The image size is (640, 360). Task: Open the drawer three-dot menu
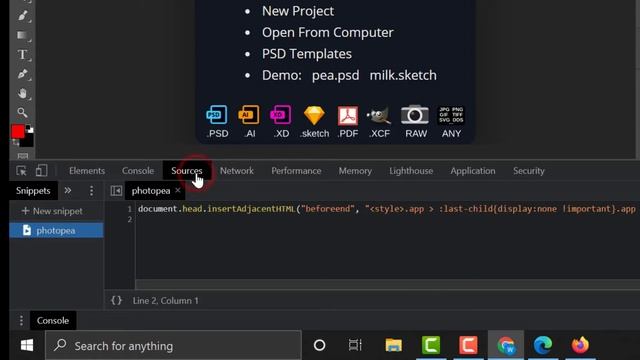21,320
